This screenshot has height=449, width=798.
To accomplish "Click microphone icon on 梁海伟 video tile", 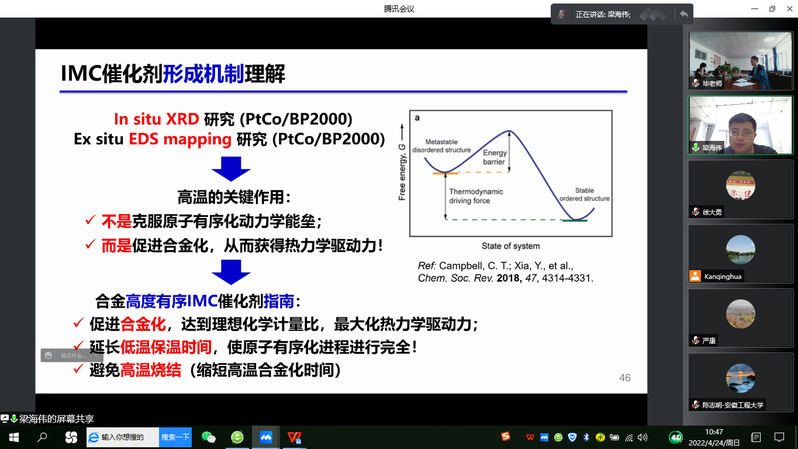I will pos(695,147).
